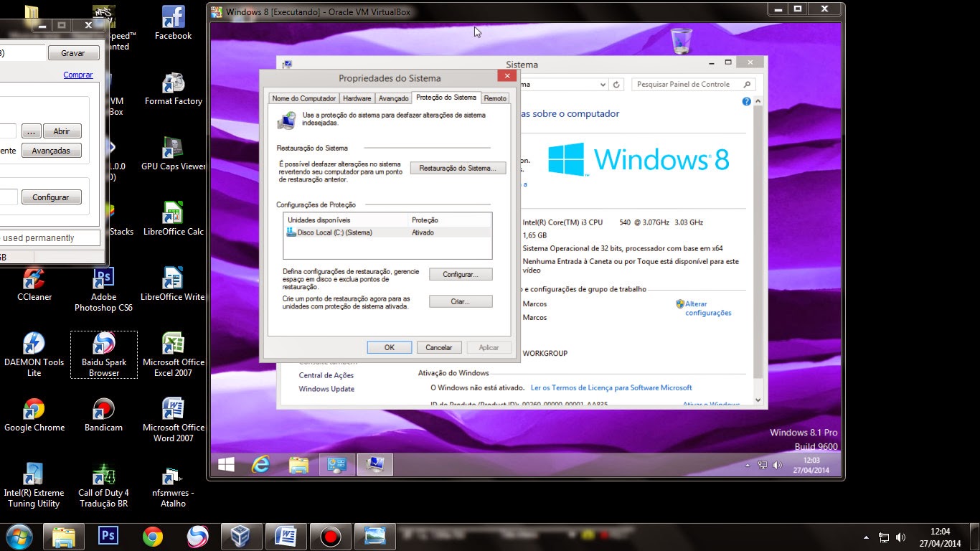
Task: Open GPU Caps Viewer desktop icon
Action: point(173,154)
